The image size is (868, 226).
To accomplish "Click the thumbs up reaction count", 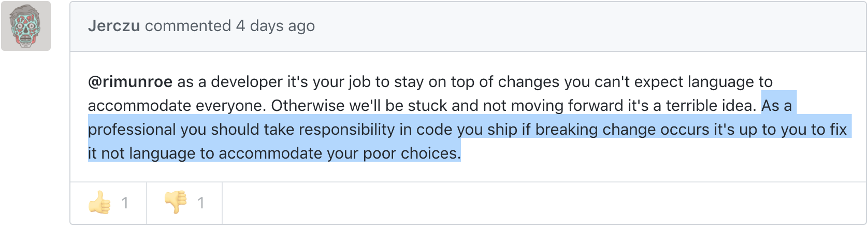I will 125,203.
